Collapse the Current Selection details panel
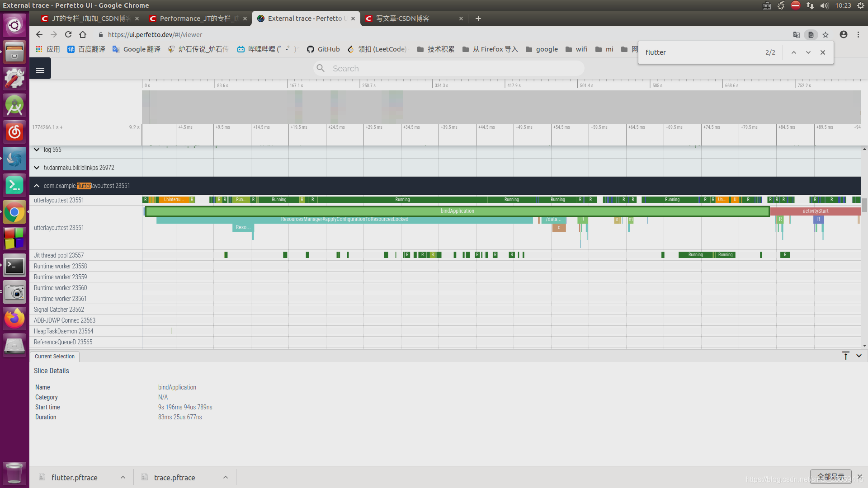868x488 pixels. (x=859, y=356)
